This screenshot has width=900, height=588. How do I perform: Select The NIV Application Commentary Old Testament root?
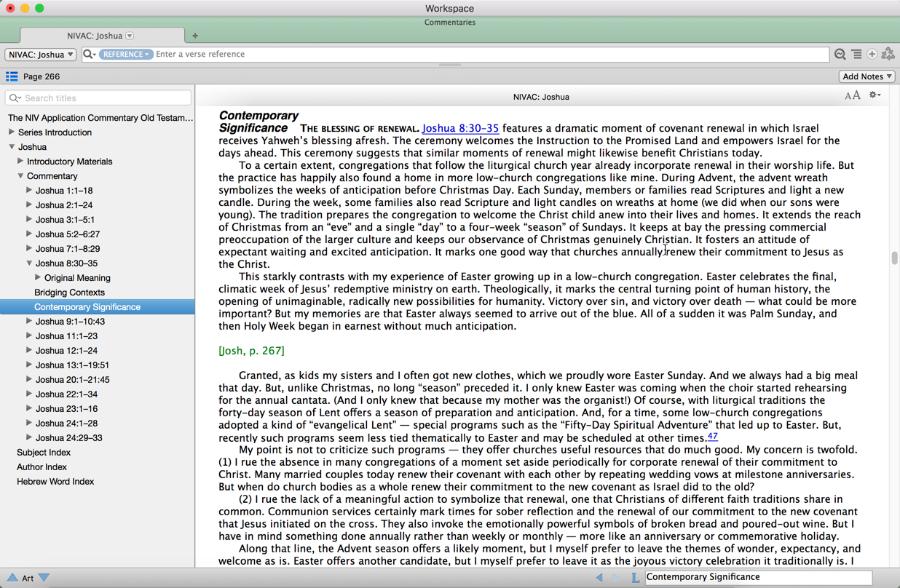(100, 118)
